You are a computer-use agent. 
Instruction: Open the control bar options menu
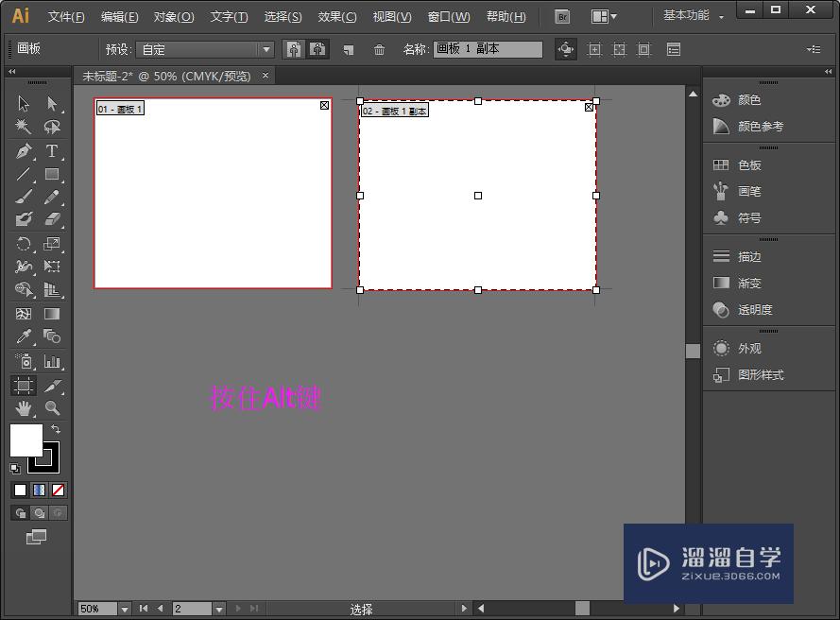814,49
